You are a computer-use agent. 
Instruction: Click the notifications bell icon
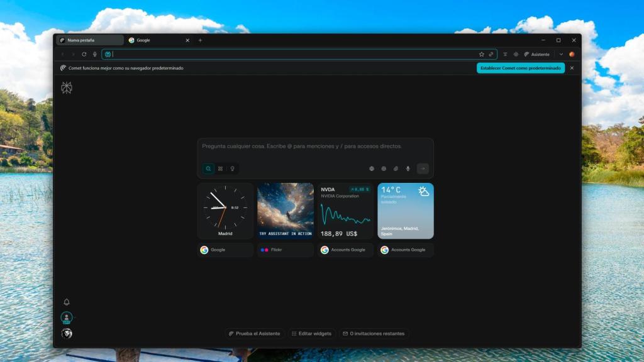click(66, 302)
